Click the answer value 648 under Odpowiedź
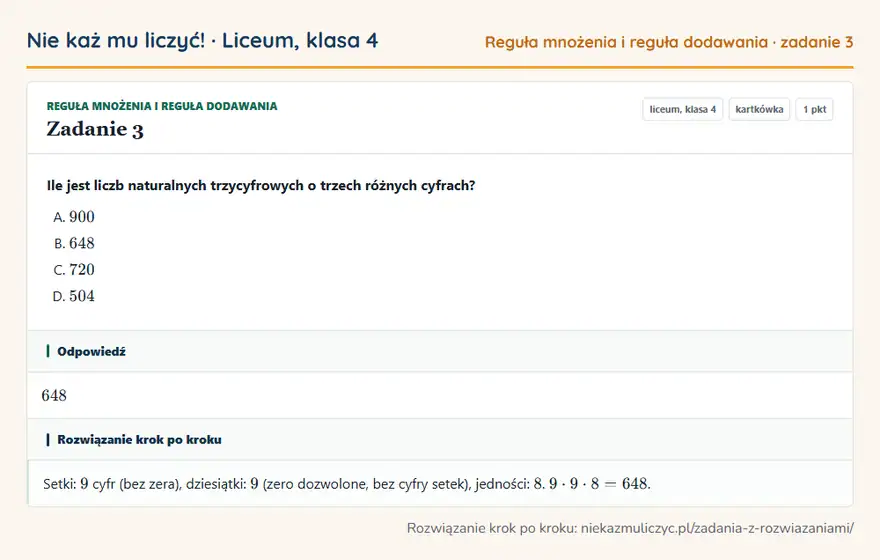 54,396
